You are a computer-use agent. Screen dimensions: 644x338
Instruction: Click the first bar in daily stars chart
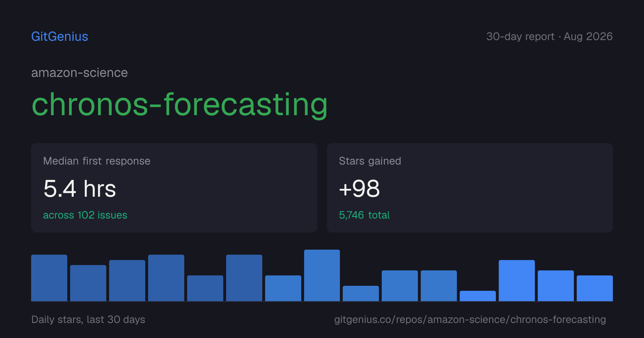[49, 278]
